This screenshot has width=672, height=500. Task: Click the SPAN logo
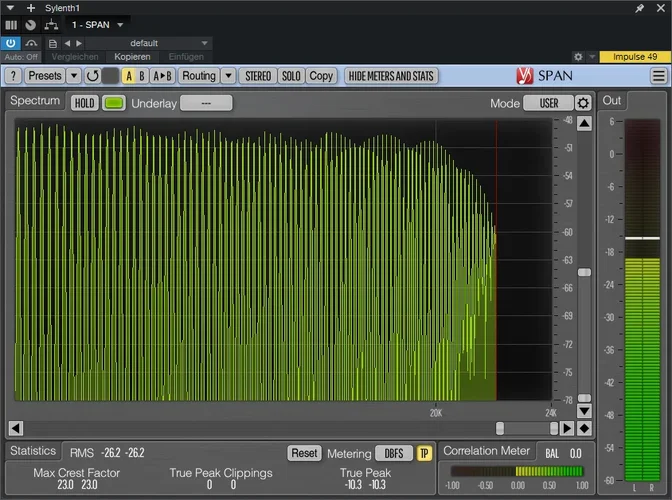point(544,76)
